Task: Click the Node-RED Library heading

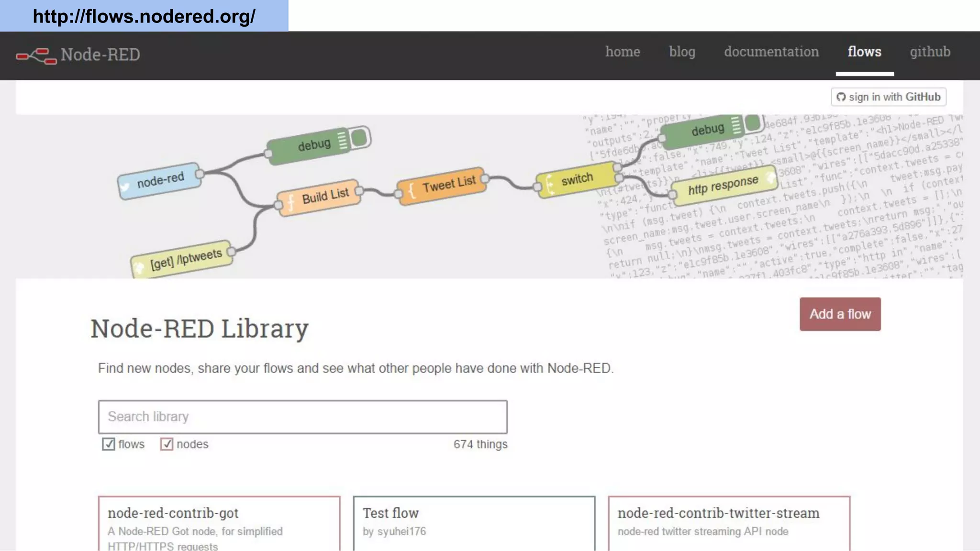Action: point(200,329)
